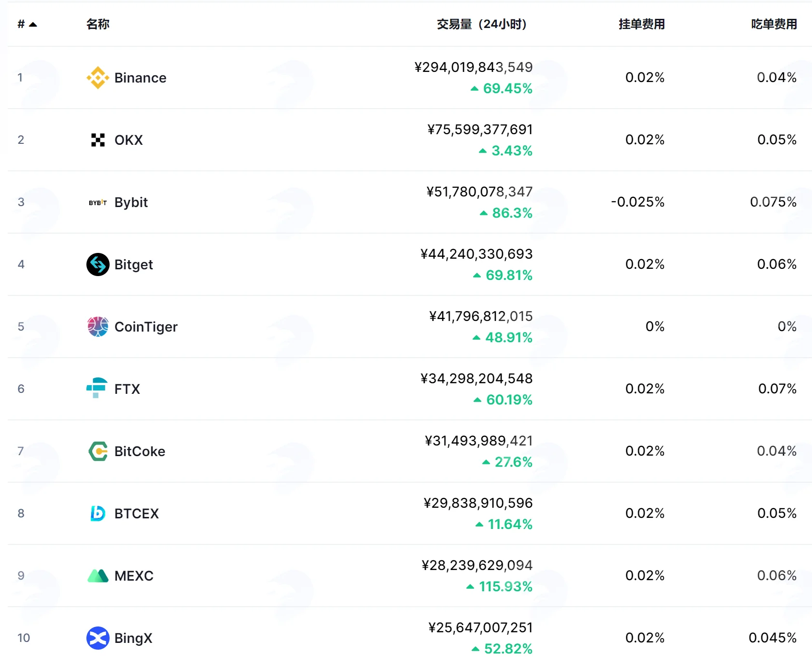Open the MEXC exchange name link

[x=134, y=576]
